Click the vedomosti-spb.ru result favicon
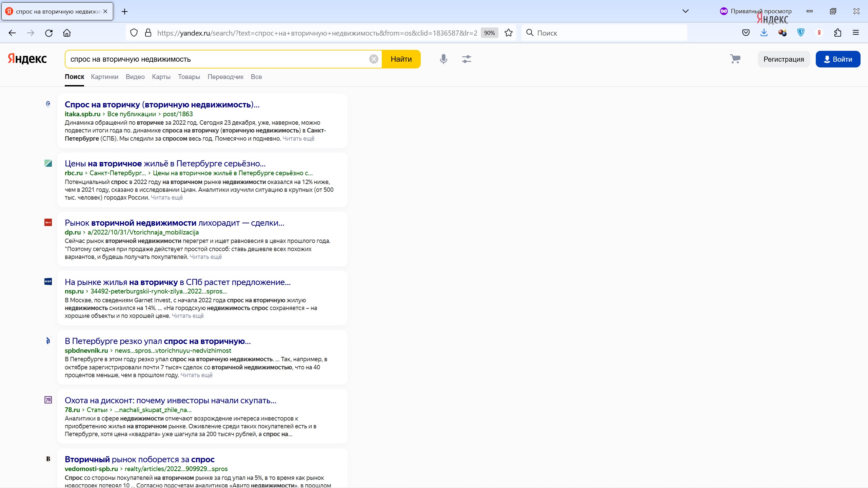Viewport: 868px width, 488px height. coord(48,459)
